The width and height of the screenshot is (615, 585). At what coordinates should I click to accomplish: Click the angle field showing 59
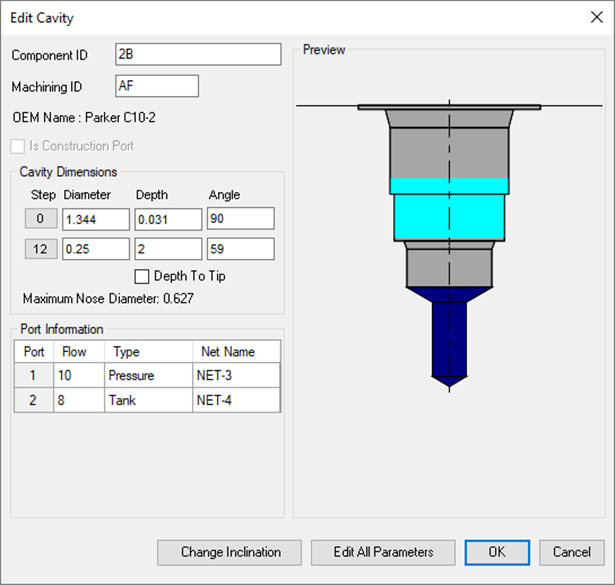tap(240, 249)
